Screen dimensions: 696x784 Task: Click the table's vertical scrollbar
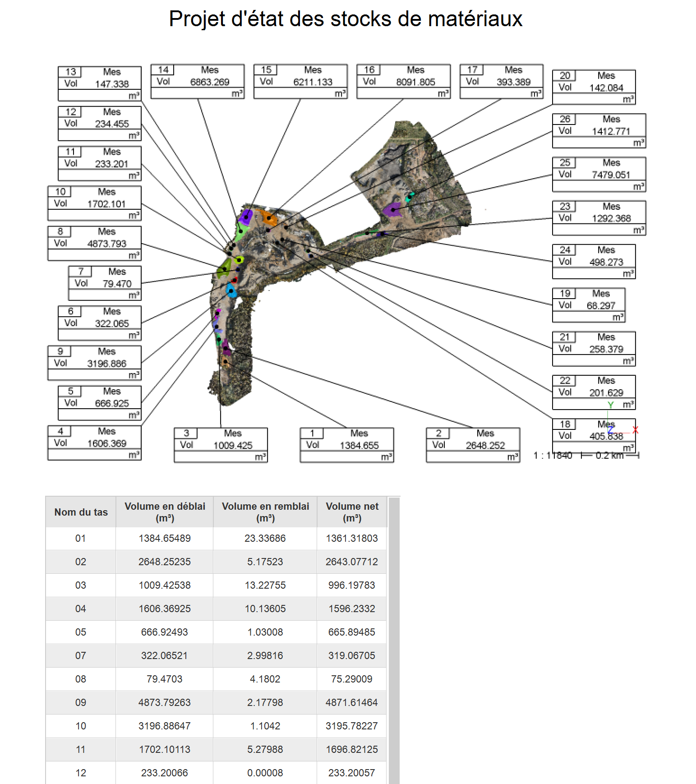[394, 641]
